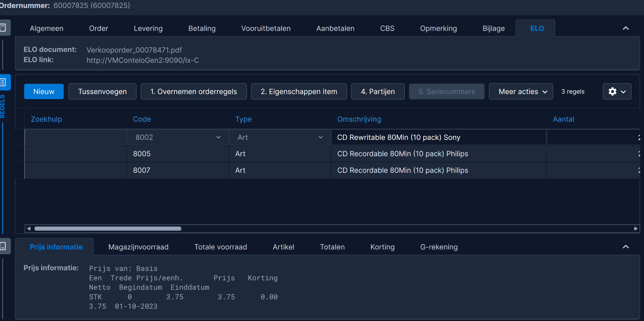Click the Tussenvoegen button
Image resolution: width=644 pixels, height=321 pixels.
pyautogui.click(x=102, y=91)
